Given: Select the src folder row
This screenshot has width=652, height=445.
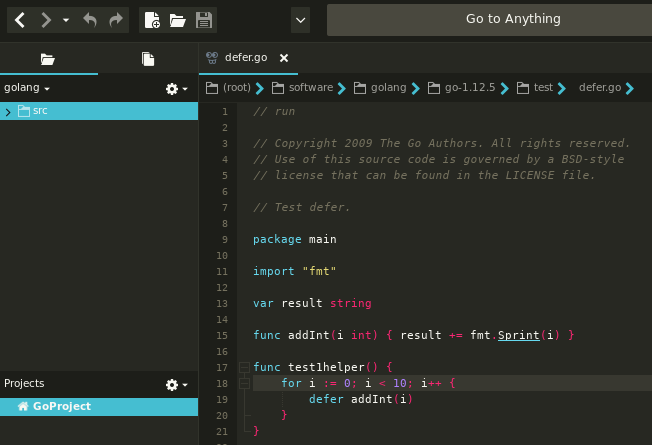Looking at the screenshot, I should 99,111.
